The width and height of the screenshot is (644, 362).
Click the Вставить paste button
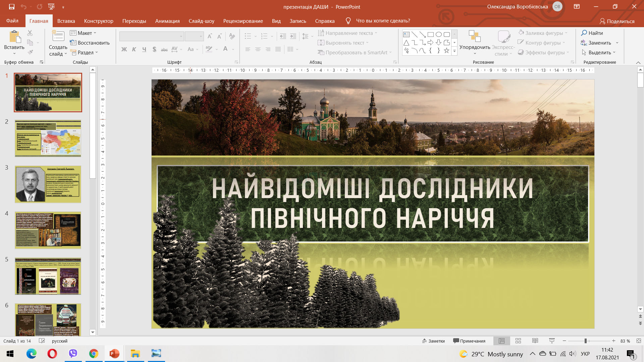14,43
